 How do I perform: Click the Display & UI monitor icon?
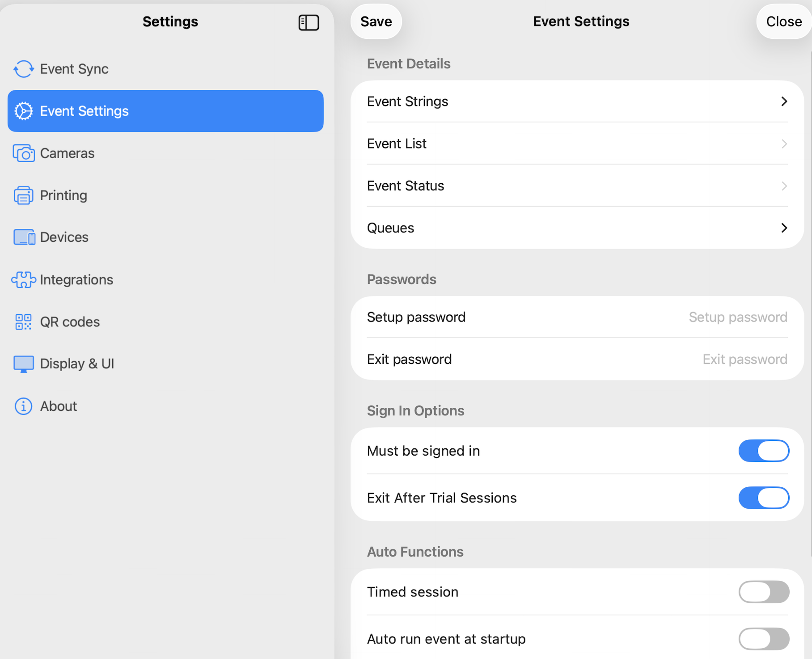pos(24,364)
